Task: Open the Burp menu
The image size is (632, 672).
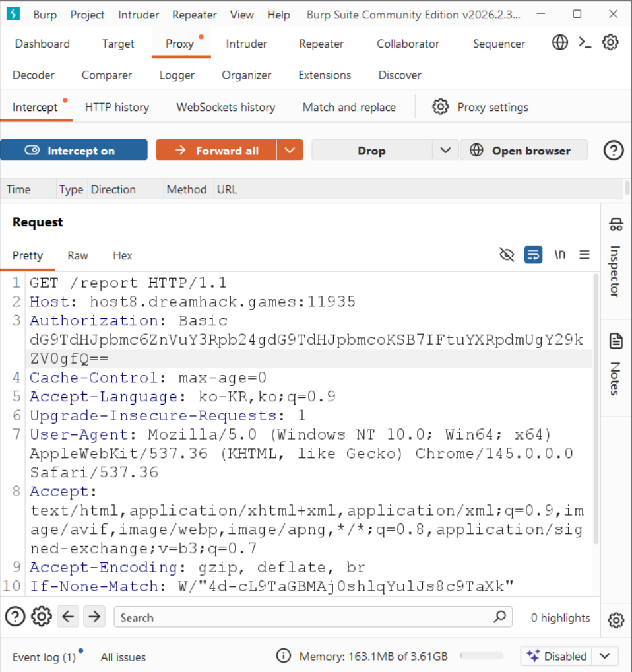Action: (45, 15)
